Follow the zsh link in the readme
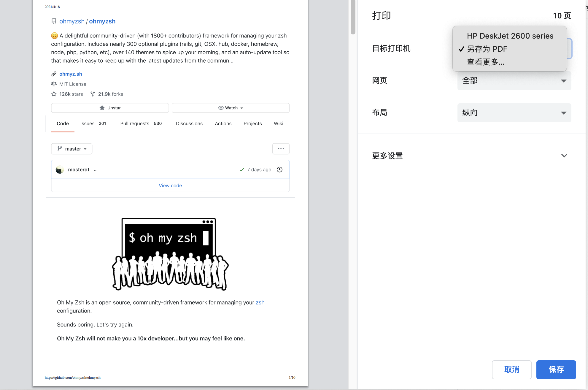This screenshot has height=390, width=588. pos(260,302)
